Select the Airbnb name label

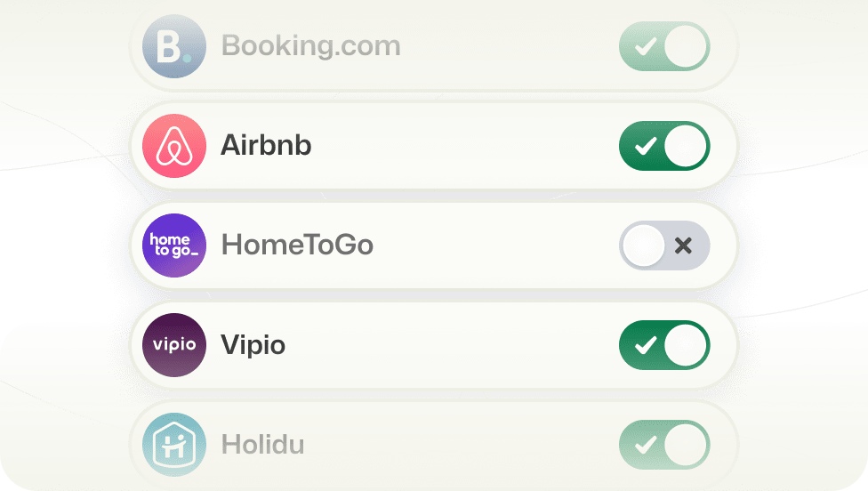(266, 146)
